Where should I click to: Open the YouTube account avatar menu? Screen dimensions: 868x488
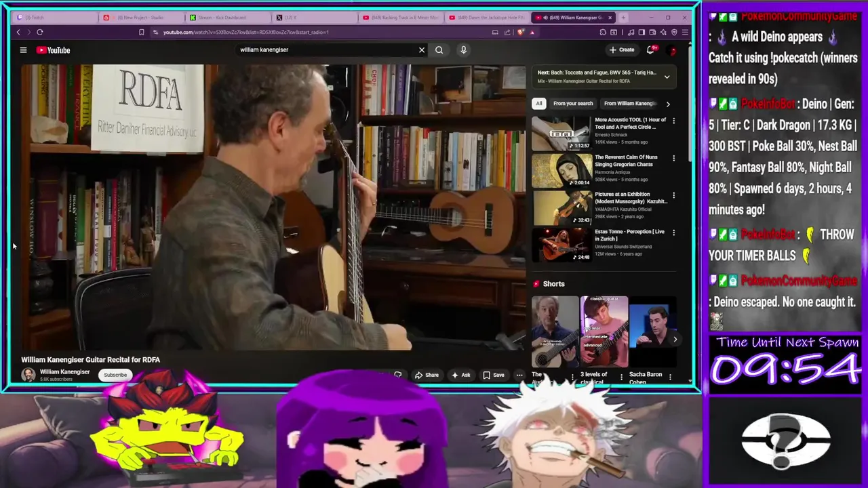coord(673,50)
